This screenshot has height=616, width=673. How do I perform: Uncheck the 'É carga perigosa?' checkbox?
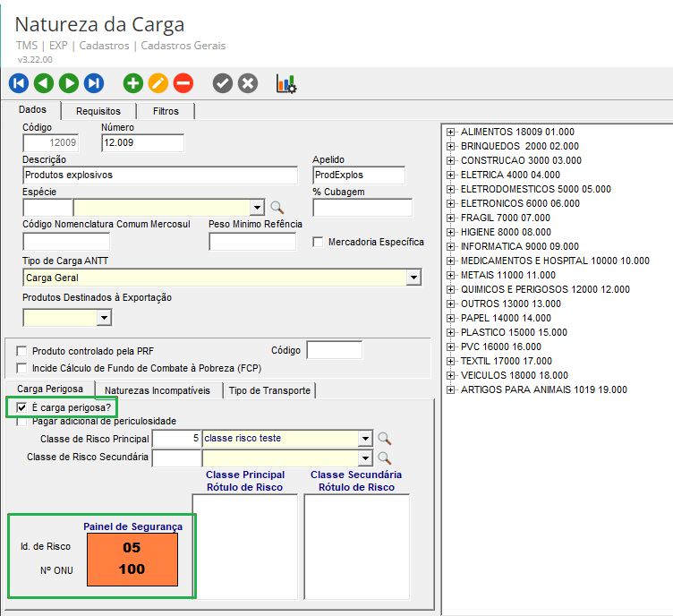click(22, 407)
